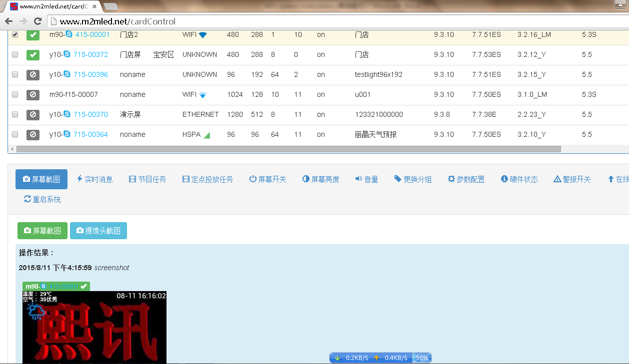Open the 警报开关 tab
629x364 pixels.
pyautogui.click(x=572, y=179)
